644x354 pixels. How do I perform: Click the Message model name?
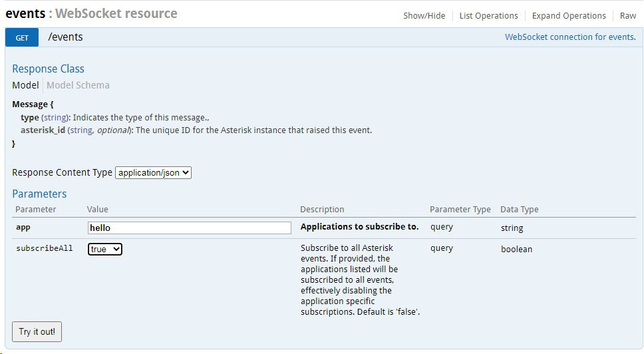coord(30,104)
